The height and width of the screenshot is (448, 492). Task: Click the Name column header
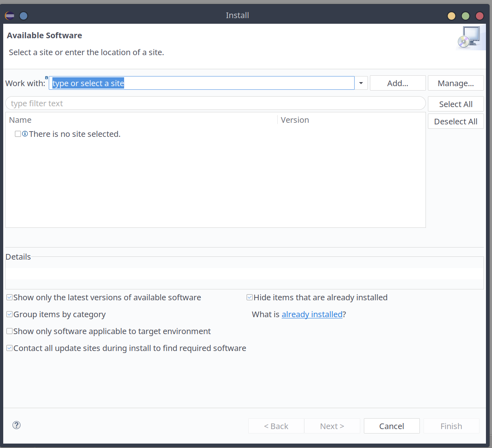coord(20,120)
